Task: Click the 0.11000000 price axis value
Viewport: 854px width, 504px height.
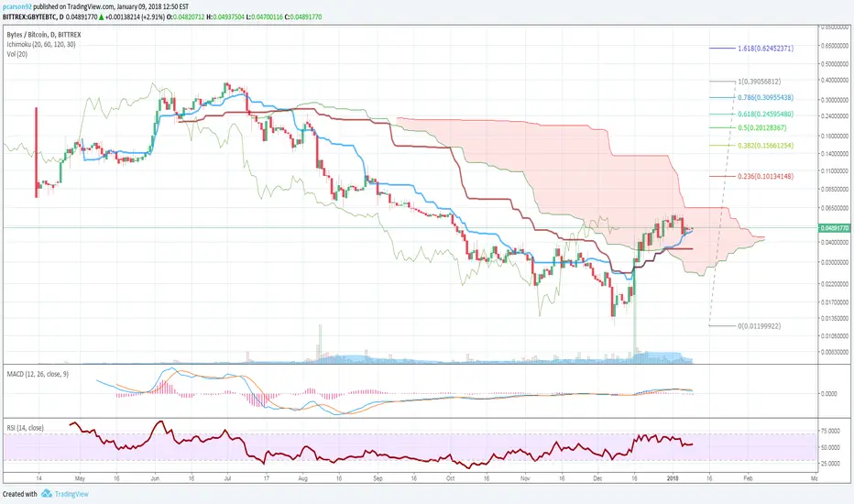Action: pyautogui.click(x=835, y=171)
